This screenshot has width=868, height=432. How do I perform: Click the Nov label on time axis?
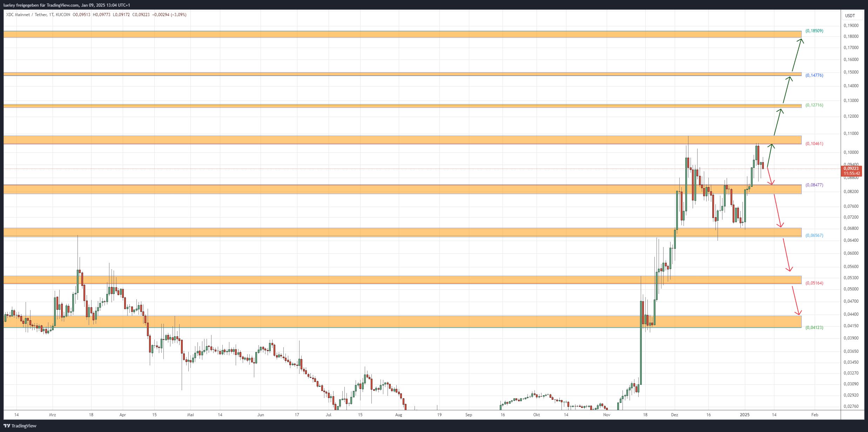point(606,415)
